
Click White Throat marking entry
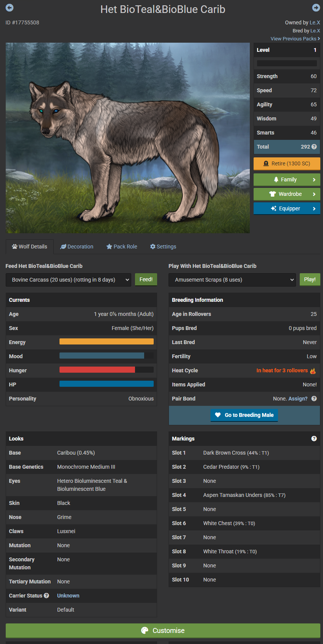click(230, 551)
